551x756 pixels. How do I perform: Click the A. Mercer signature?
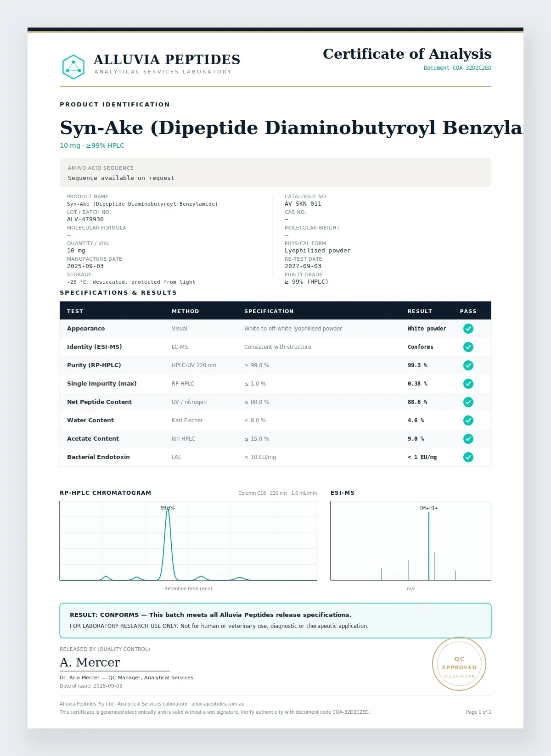click(90, 662)
